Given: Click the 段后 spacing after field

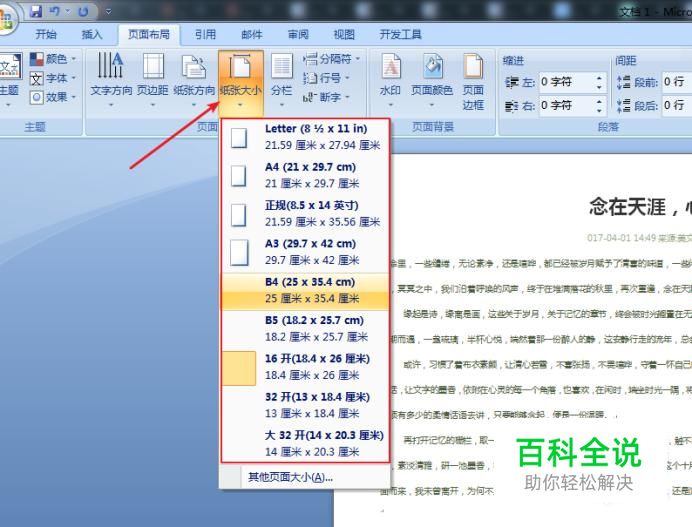Looking at the screenshot, I should point(677,105).
